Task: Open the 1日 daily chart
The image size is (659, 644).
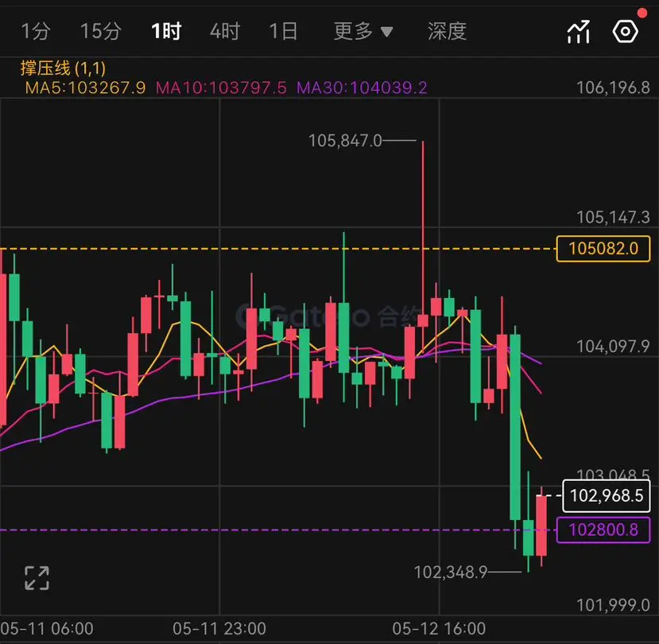Action: pyautogui.click(x=284, y=32)
